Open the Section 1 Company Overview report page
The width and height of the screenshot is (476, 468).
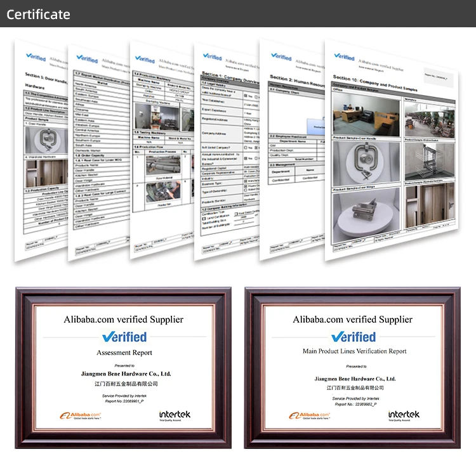(x=227, y=152)
